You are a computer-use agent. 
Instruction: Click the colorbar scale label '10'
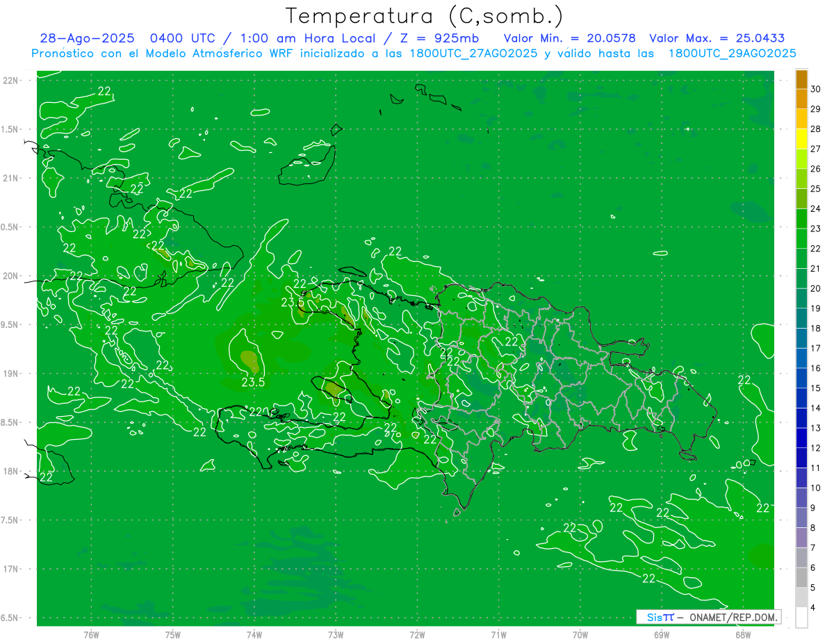(x=816, y=488)
